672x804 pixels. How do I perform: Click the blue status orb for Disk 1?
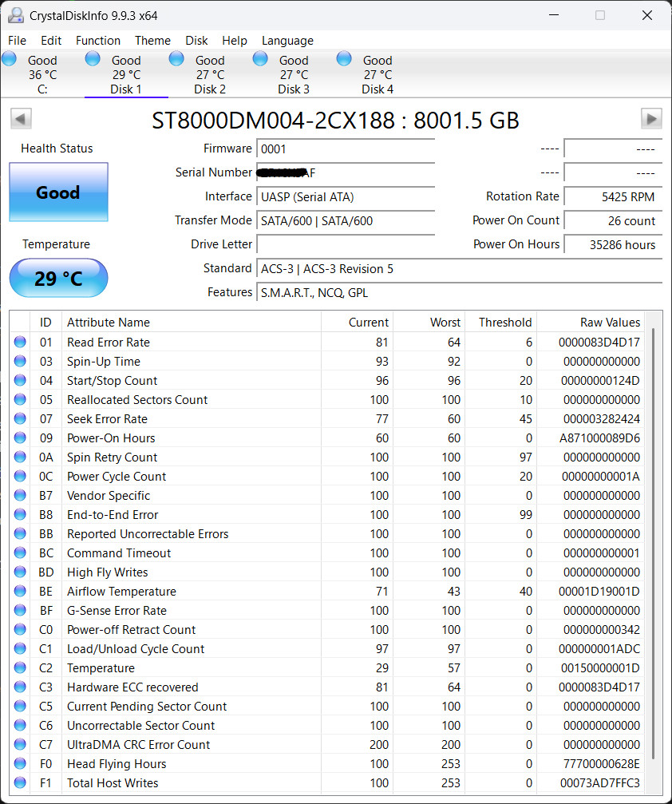(93, 58)
